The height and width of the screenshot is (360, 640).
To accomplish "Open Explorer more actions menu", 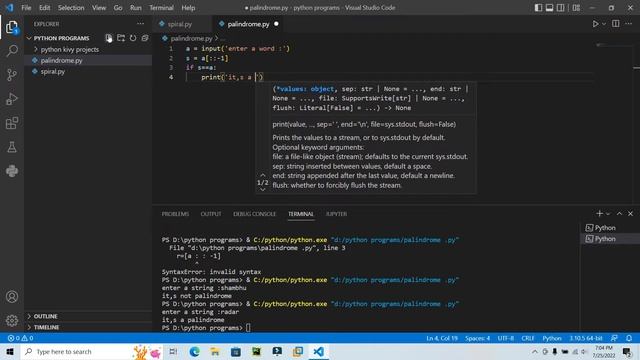I will [x=140, y=24].
